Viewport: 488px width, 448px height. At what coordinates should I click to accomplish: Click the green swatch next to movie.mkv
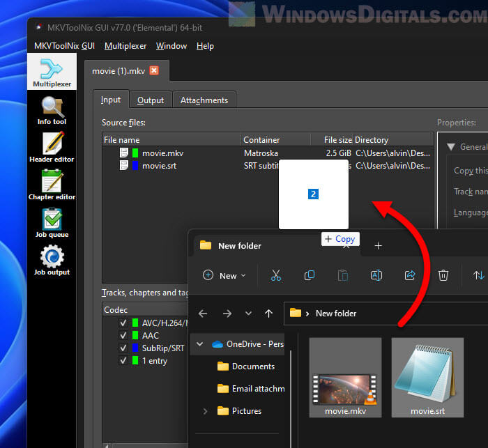point(135,153)
